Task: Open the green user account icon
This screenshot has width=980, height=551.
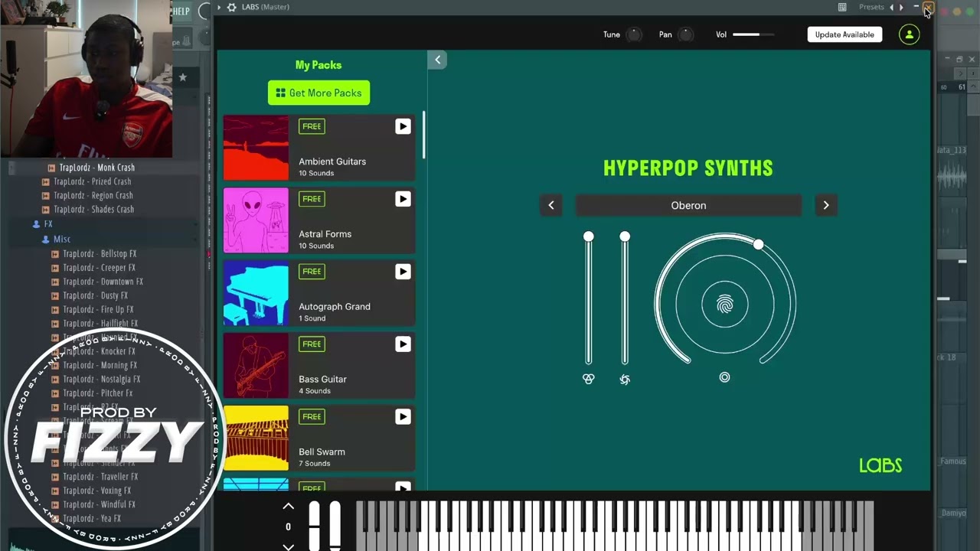Action: click(910, 34)
